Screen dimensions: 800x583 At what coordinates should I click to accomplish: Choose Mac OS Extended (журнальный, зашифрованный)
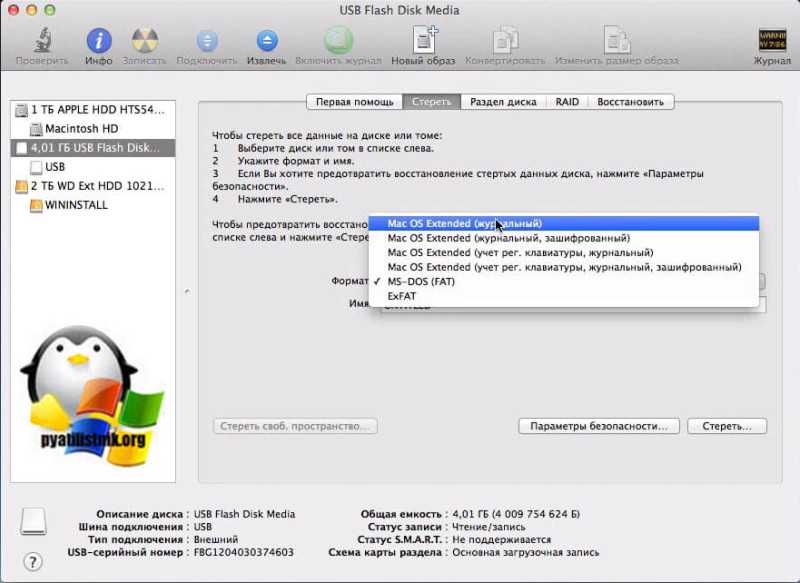[564, 238]
